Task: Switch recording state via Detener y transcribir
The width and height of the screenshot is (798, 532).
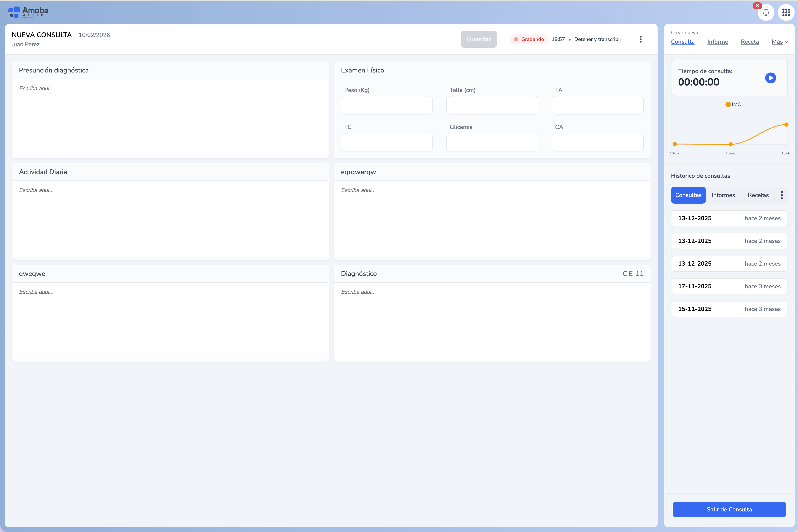Action: 598,39
